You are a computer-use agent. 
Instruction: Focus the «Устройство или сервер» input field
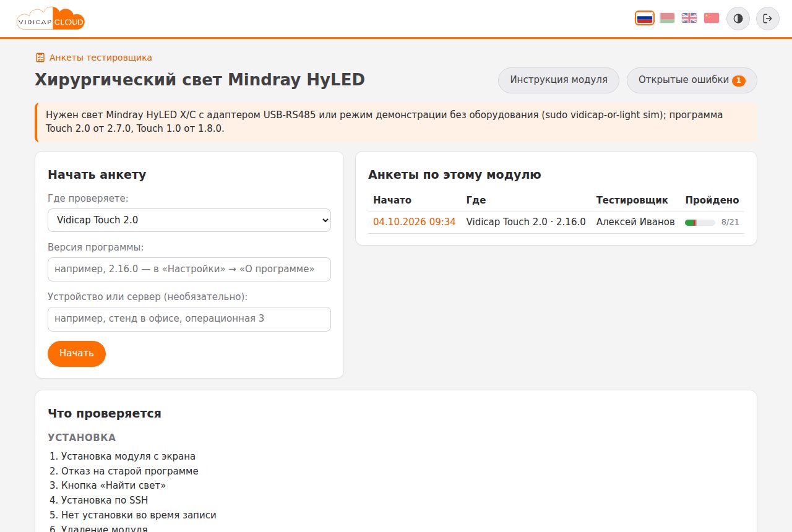(189, 319)
